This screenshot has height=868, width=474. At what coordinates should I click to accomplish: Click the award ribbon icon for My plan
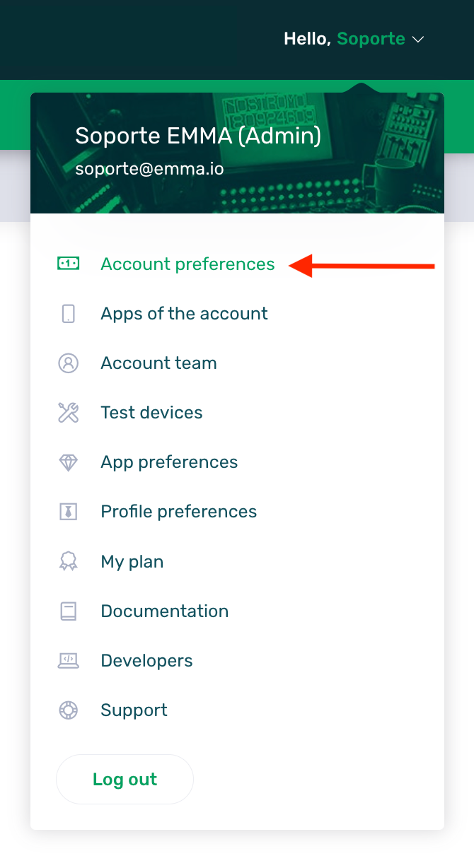coord(68,561)
